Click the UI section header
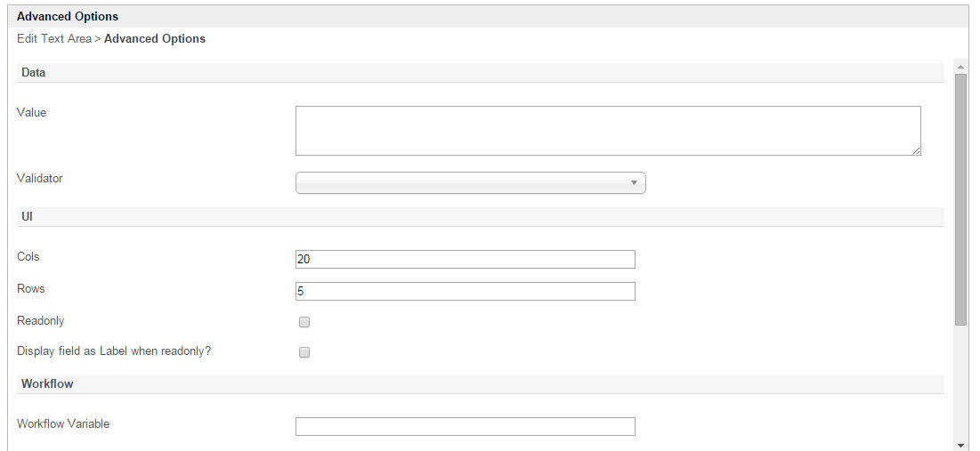The height and width of the screenshot is (451, 980). (27, 216)
